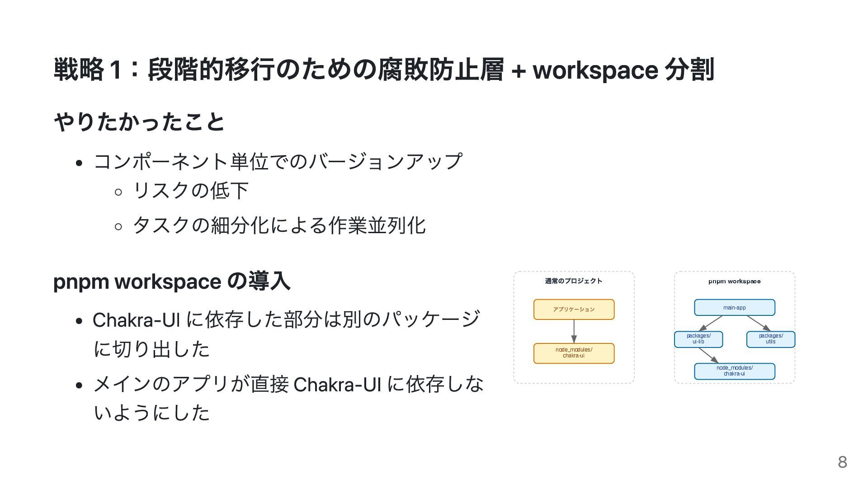Click the blue node_modules/chakra-ui box

tap(734, 371)
